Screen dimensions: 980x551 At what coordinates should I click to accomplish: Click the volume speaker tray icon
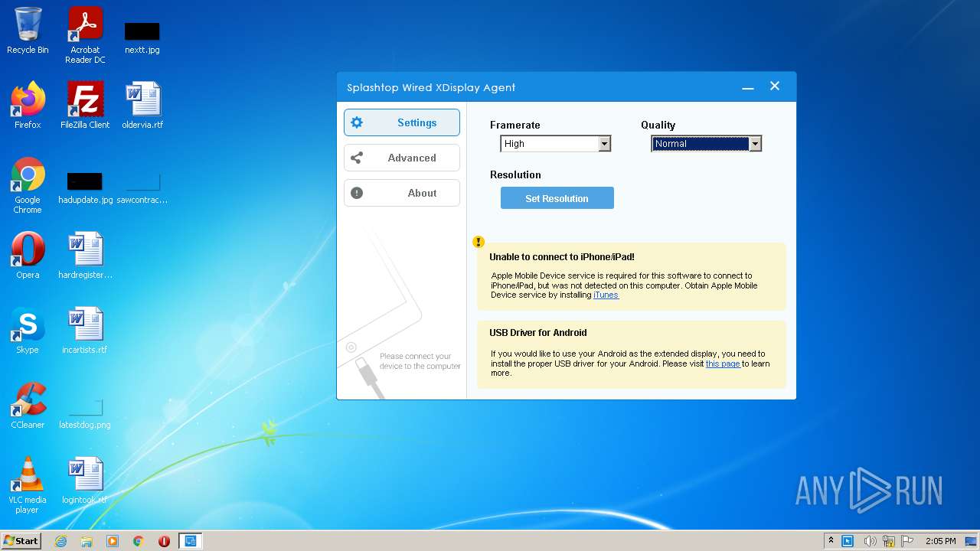tap(871, 541)
